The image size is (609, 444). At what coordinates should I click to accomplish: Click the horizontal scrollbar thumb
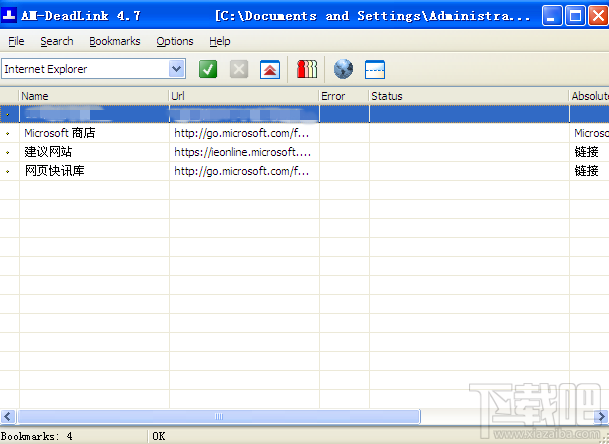(x=219, y=417)
